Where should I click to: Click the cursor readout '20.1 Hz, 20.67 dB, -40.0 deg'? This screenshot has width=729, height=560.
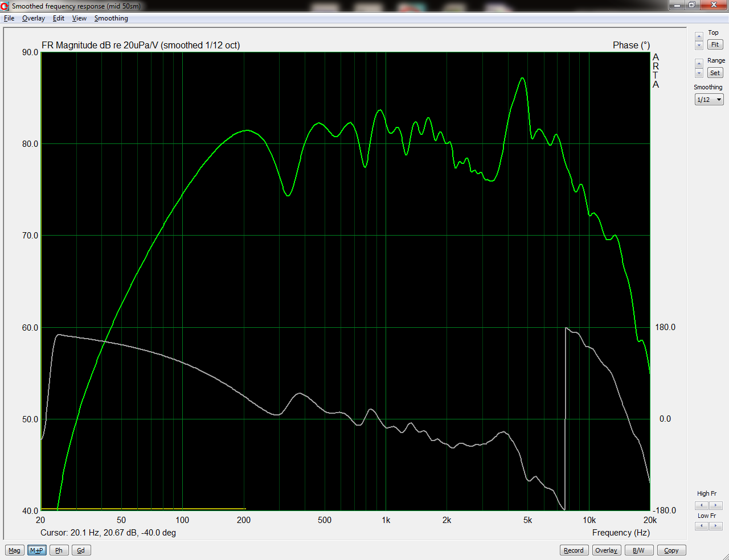(123, 533)
